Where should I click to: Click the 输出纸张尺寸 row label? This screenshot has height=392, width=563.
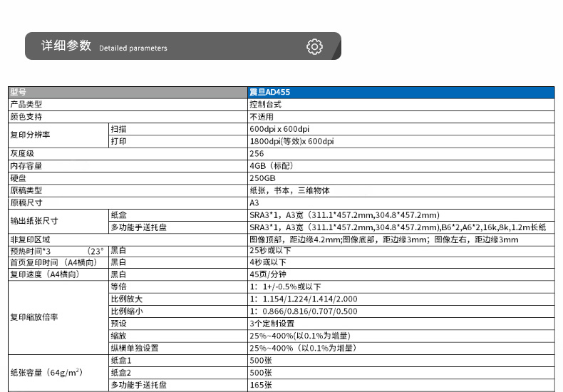pos(34,221)
